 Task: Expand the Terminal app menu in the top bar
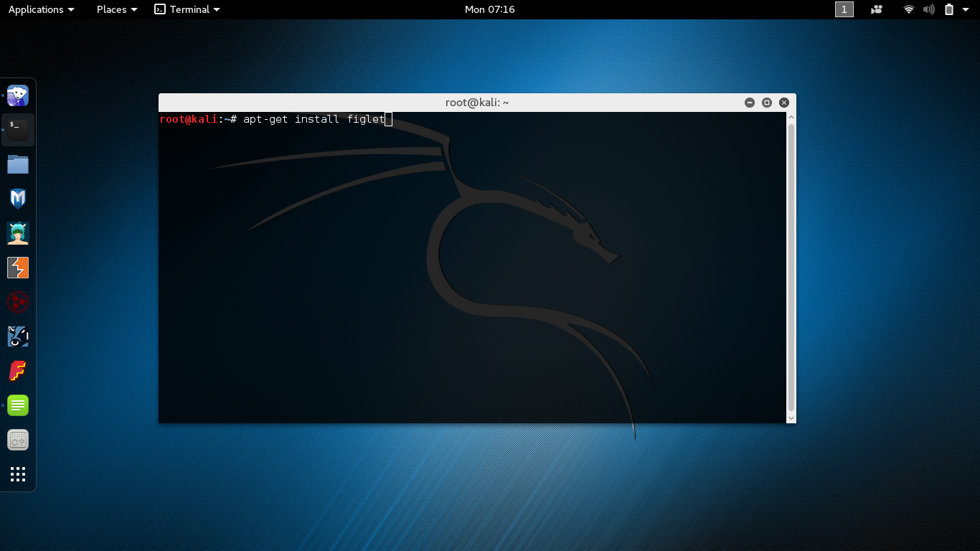point(187,9)
